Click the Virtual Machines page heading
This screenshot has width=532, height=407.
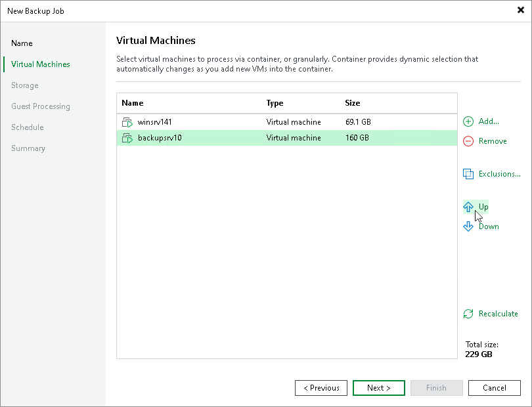click(x=156, y=40)
